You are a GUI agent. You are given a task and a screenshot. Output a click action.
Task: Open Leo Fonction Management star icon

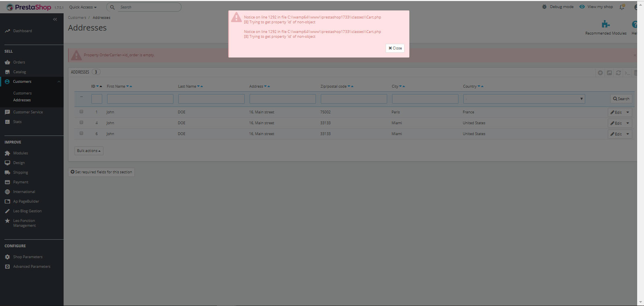click(7, 221)
